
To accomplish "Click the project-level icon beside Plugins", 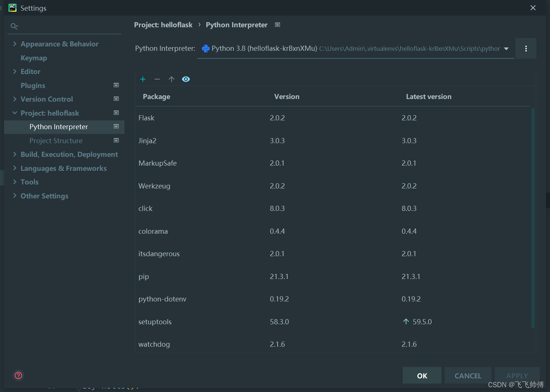I will (116, 85).
